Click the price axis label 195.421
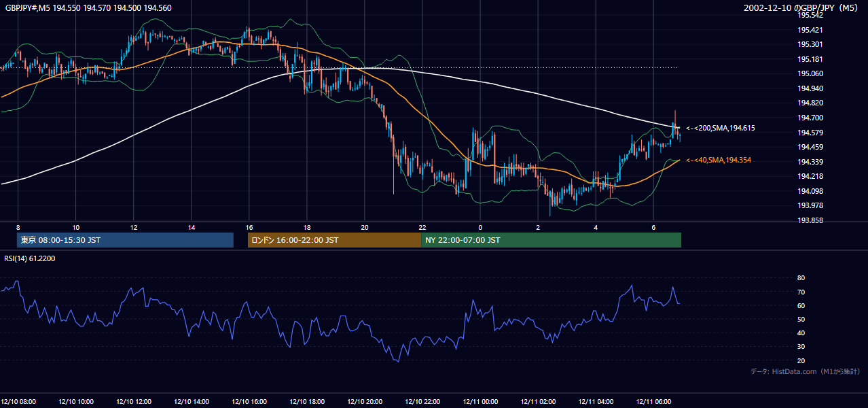This screenshot has height=408, width=868. tap(810, 30)
